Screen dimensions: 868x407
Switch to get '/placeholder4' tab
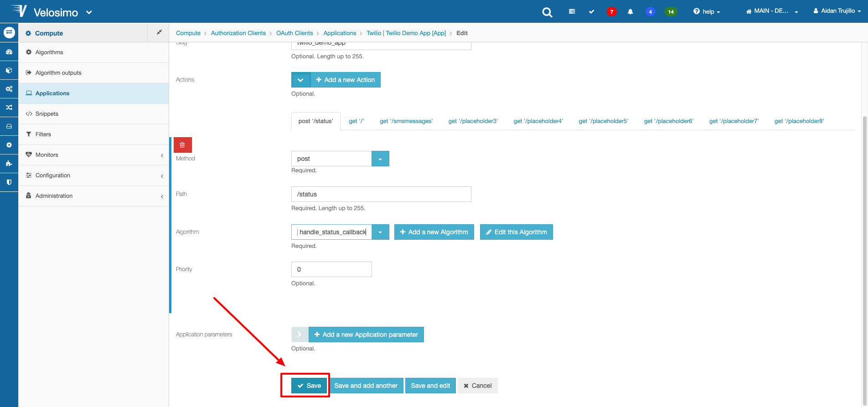point(538,121)
